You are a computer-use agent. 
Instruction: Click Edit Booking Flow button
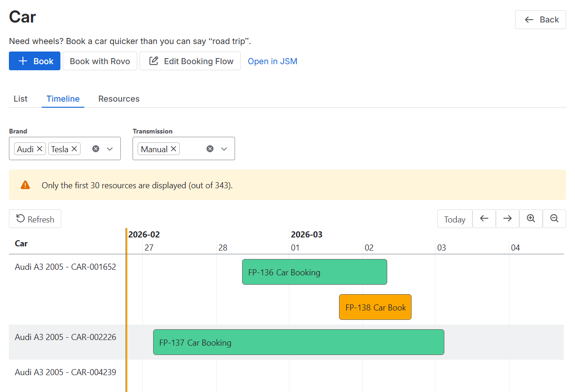190,61
